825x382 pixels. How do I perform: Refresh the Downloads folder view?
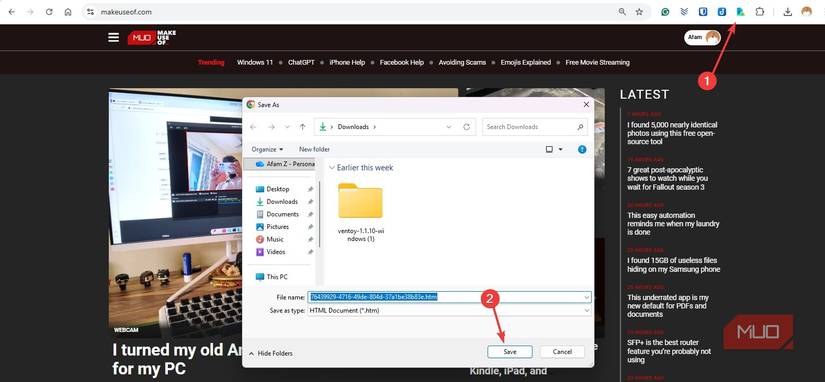click(466, 127)
